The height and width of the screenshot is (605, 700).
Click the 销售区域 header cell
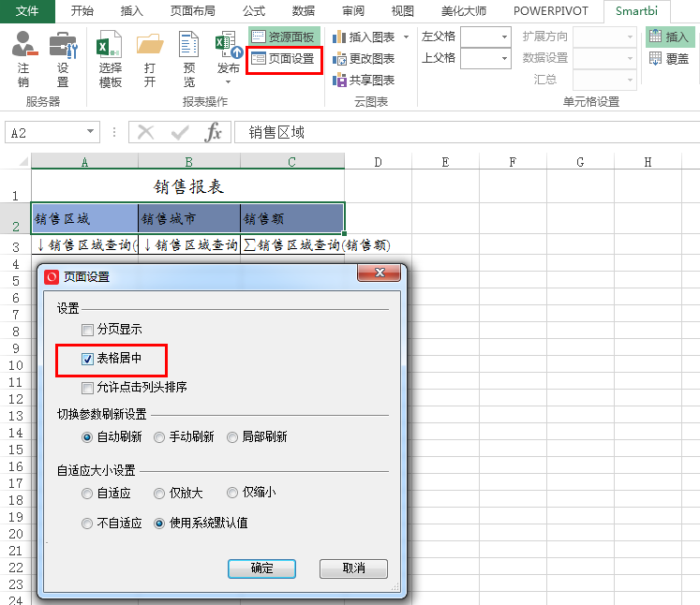(x=85, y=218)
